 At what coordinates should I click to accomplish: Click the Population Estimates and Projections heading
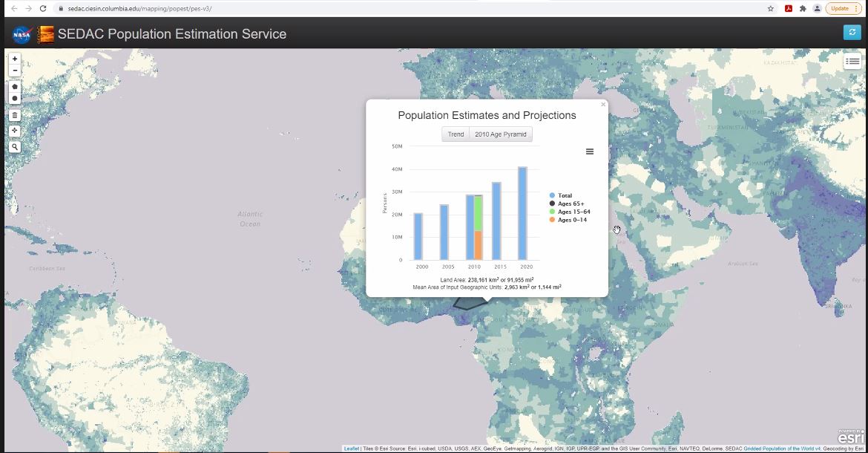pyautogui.click(x=487, y=115)
